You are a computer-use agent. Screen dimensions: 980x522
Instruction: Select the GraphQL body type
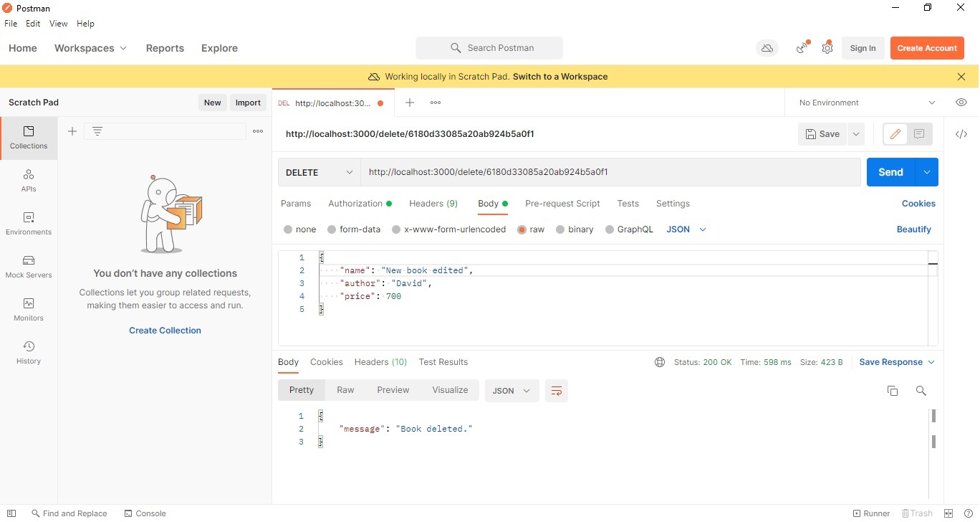pyautogui.click(x=630, y=229)
